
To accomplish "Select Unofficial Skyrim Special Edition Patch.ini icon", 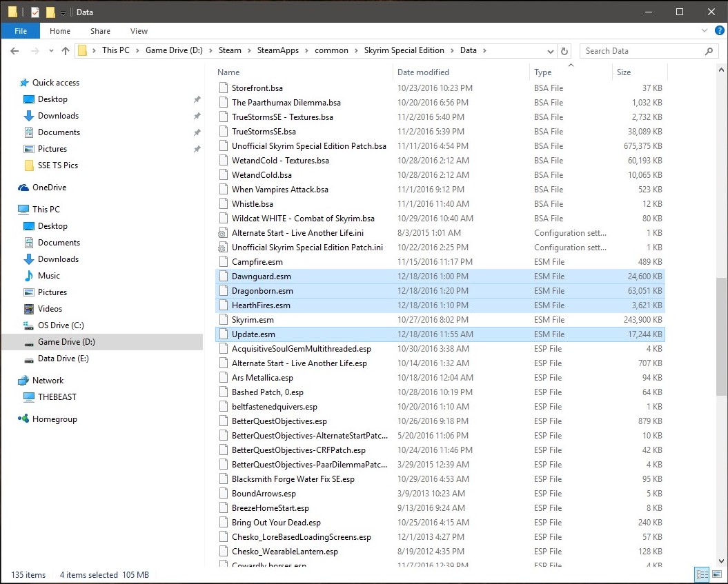I will (x=224, y=248).
